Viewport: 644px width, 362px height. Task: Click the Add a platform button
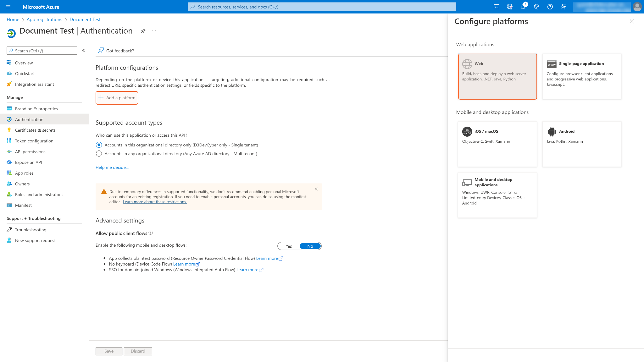117,98
